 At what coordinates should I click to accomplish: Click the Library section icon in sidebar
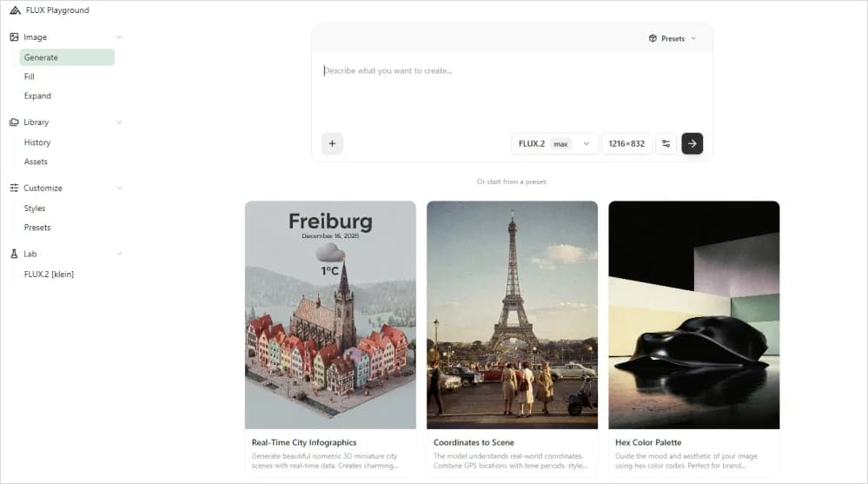pyautogui.click(x=14, y=123)
